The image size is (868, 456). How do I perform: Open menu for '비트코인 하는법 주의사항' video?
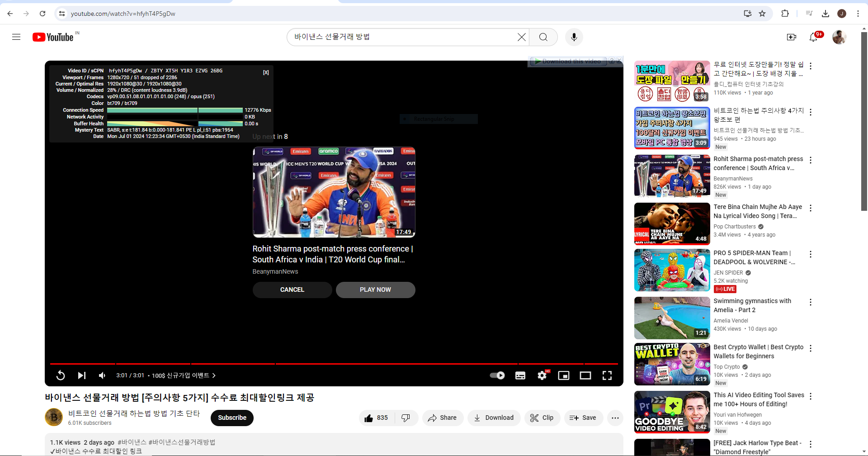(811, 112)
